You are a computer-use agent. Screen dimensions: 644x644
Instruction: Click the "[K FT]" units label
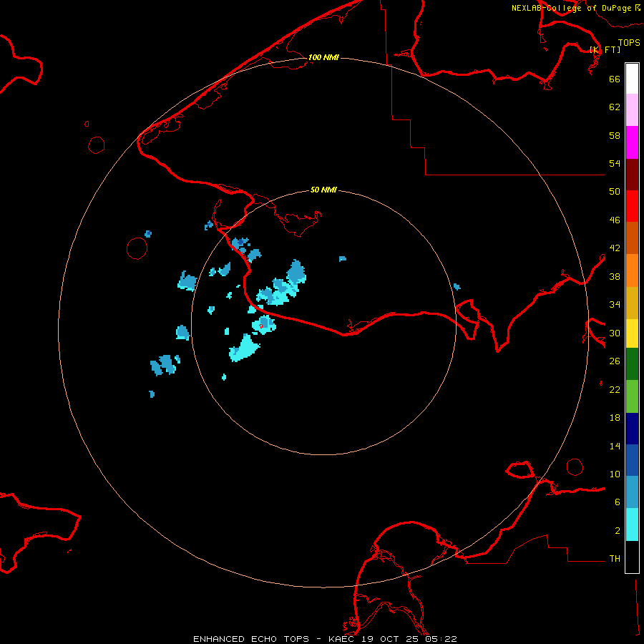pos(605,49)
